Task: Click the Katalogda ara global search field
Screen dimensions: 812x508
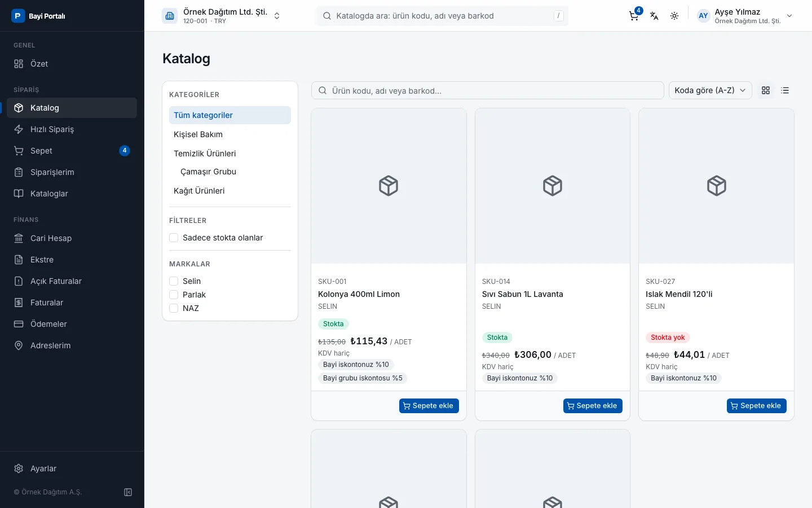Action: pos(442,16)
